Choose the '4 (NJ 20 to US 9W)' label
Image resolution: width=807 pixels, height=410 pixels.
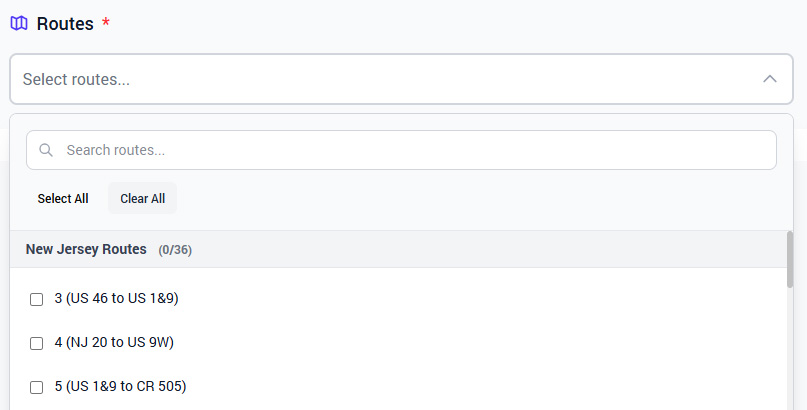pos(114,342)
